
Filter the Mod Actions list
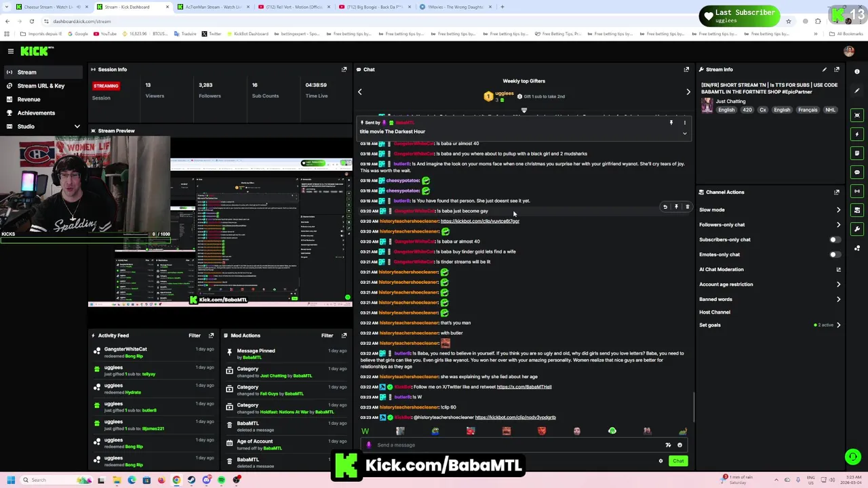pos(328,335)
